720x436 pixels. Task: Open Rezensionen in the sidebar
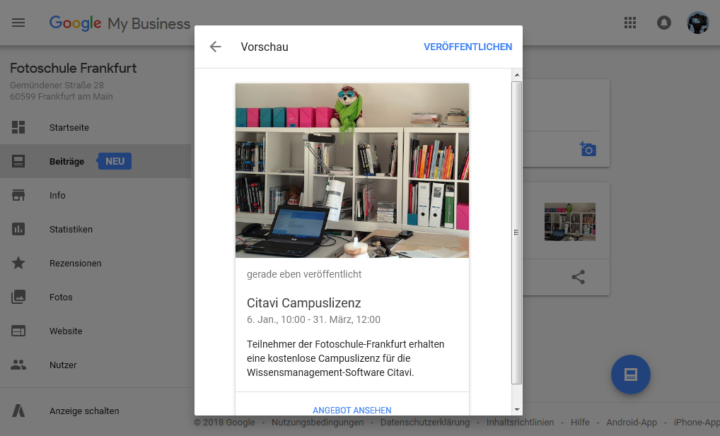(x=75, y=263)
